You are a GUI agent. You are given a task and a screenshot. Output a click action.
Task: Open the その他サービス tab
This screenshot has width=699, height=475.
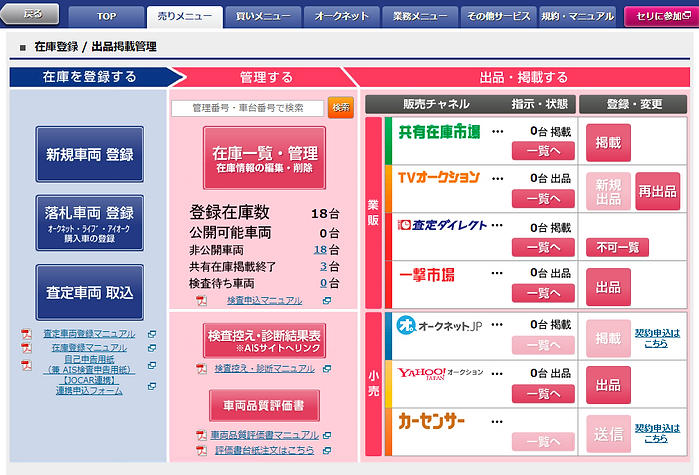tap(498, 16)
